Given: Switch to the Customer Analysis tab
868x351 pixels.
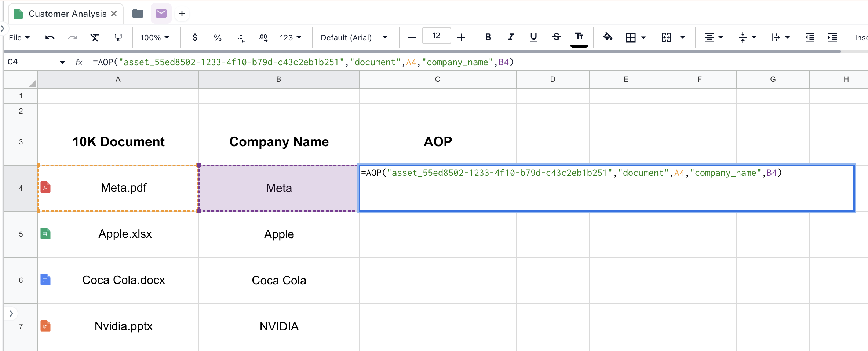Looking at the screenshot, I should (68, 14).
